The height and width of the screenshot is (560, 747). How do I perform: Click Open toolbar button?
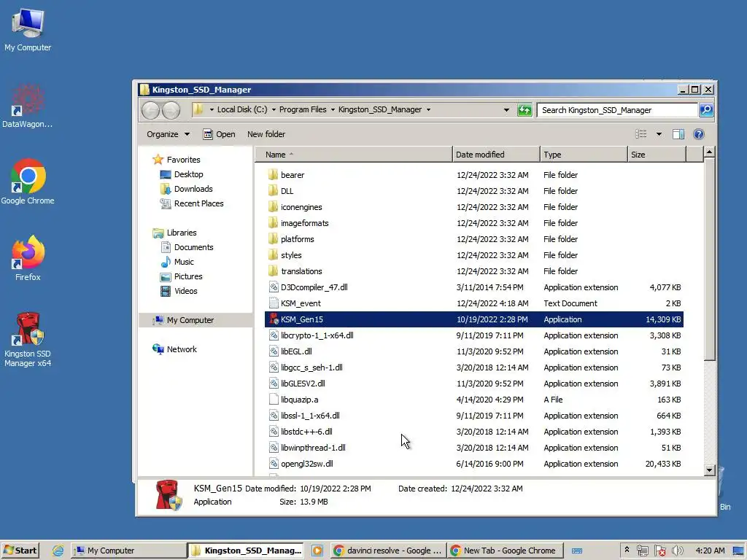pos(219,134)
